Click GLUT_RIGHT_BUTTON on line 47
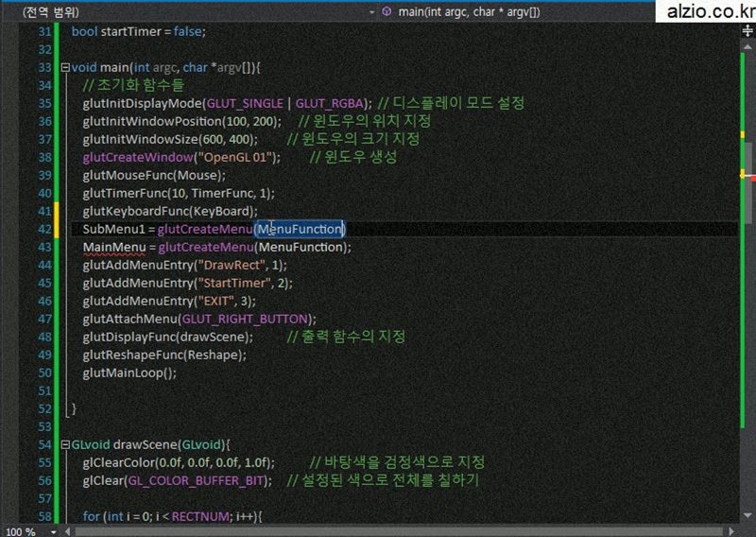 (x=245, y=319)
